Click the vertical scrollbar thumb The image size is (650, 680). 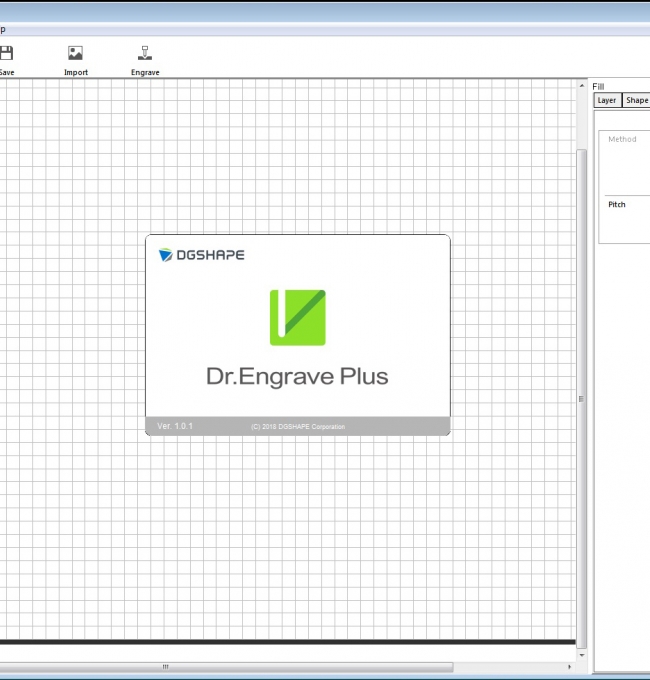(x=582, y=399)
